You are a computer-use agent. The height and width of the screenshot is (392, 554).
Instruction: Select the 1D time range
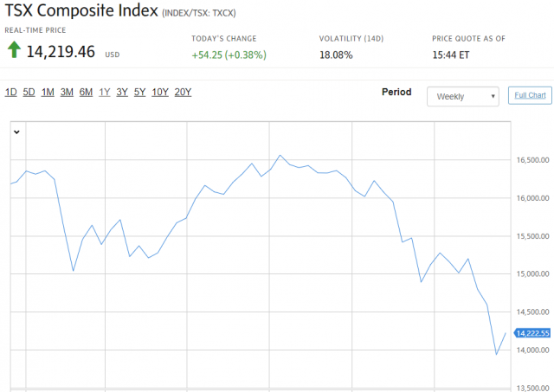click(11, 93)
